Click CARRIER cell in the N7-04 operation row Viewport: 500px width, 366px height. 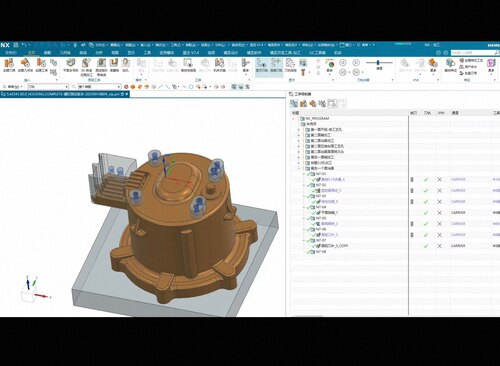pyautogui.click(x=458, y=213)
